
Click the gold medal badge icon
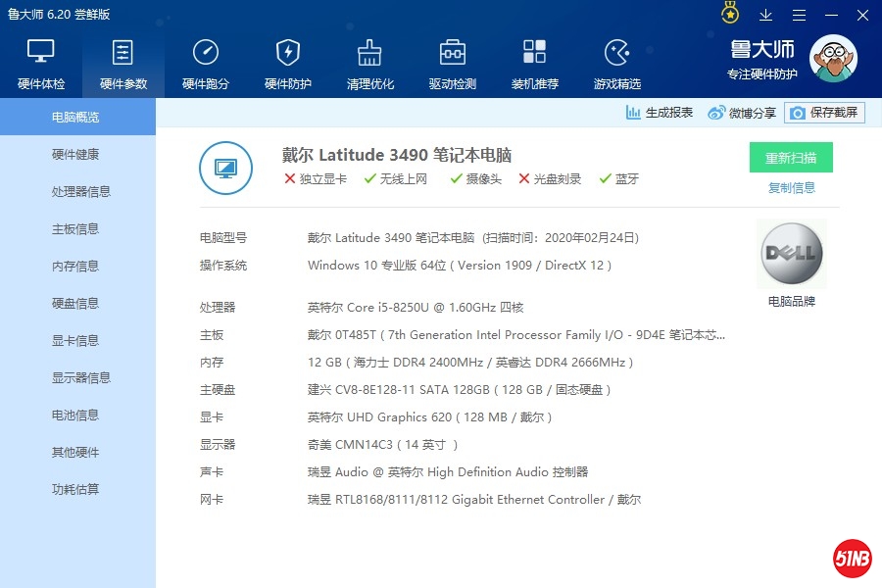click(730, 14)
